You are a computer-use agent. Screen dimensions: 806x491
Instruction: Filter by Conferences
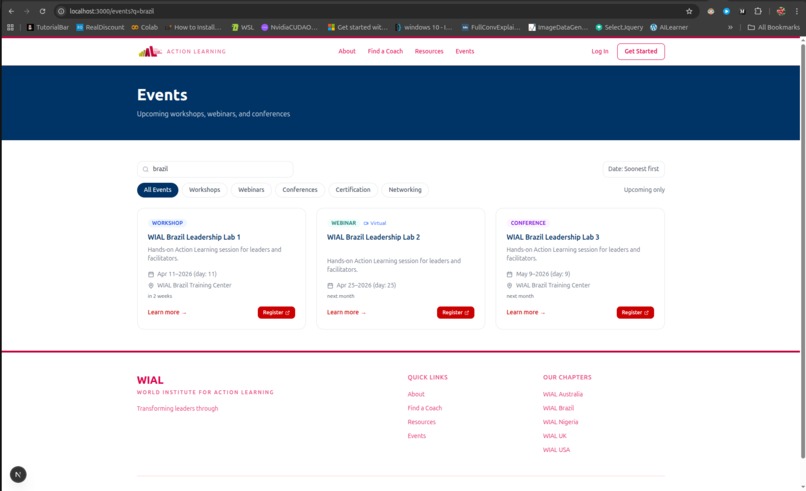(300, 190)
